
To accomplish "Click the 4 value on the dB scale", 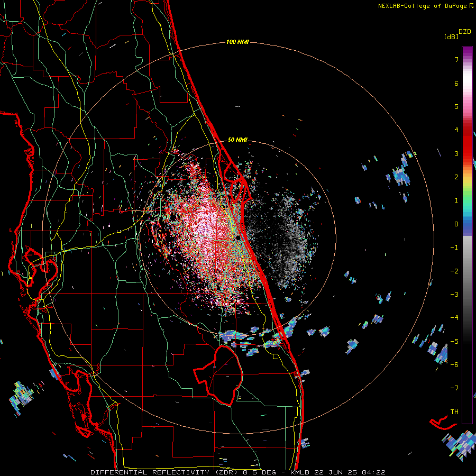I will click(456, 130).
